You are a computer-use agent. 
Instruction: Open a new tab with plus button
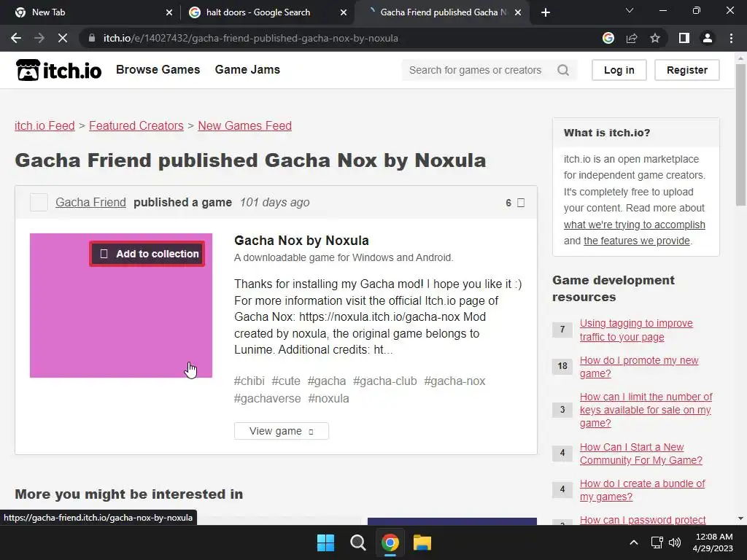pos(546,12)
